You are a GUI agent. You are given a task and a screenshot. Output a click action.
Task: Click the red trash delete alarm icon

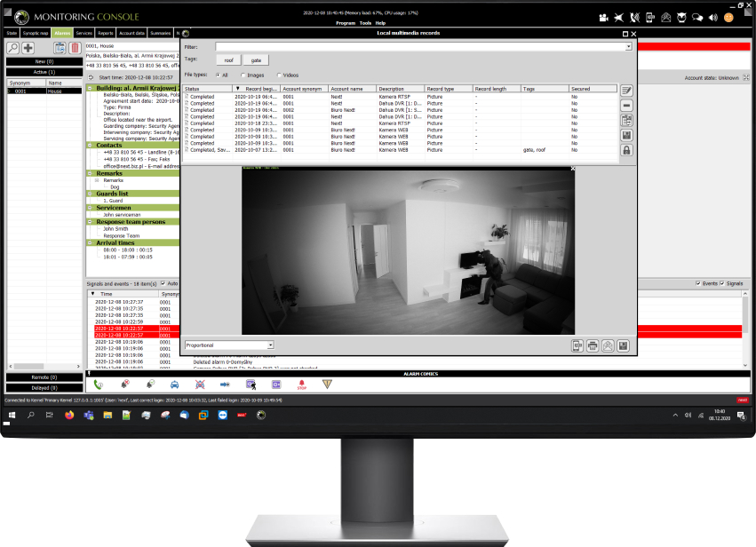(75, 48)
